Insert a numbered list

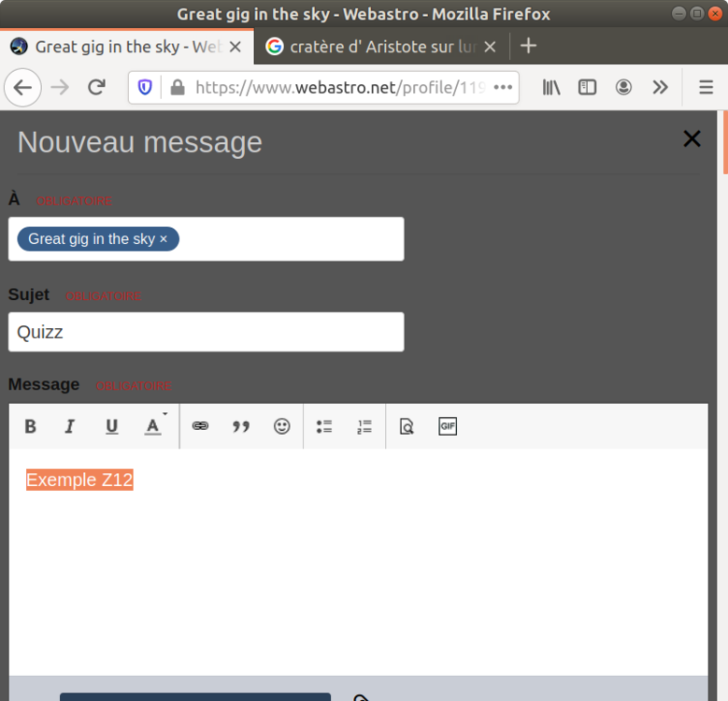tap(364, 426)
